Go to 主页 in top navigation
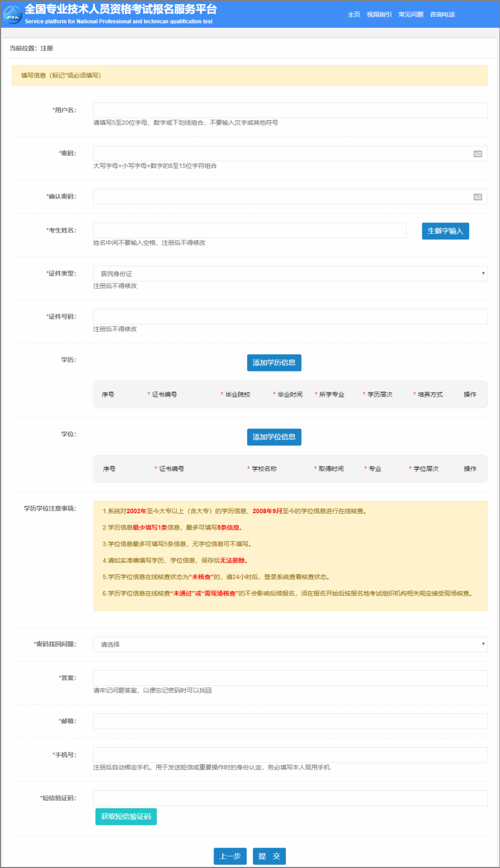The image size is (500, 868). (x=354, y=15)
